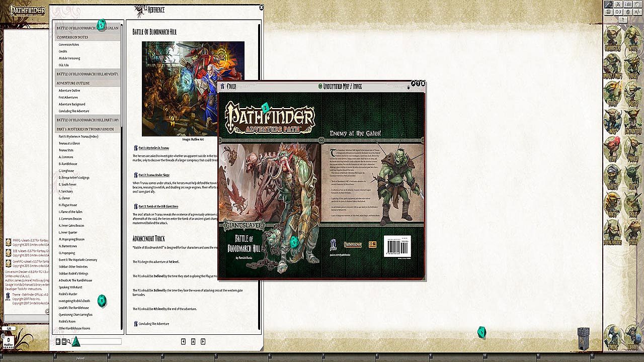Click the Reference search input field
The height and width of the screenshot is (362, 644).
pos(97,342)
